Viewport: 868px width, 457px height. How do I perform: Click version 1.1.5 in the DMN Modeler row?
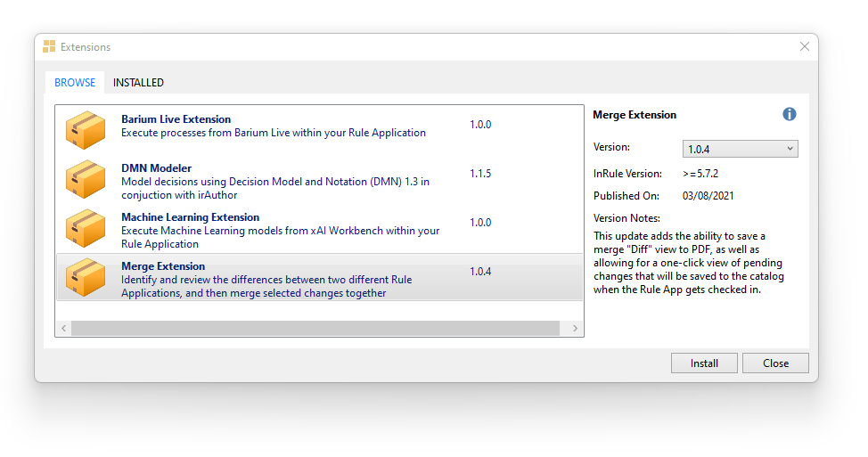tap(480, 174)
